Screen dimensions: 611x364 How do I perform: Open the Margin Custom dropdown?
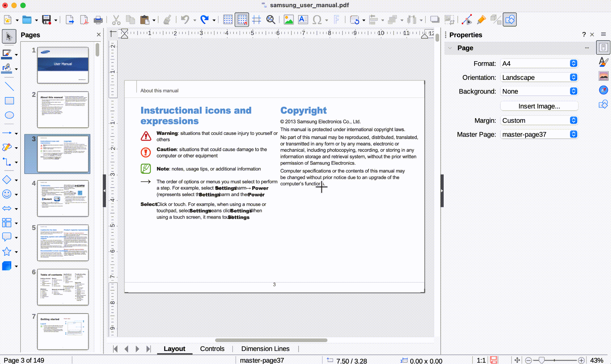point(539,120)
